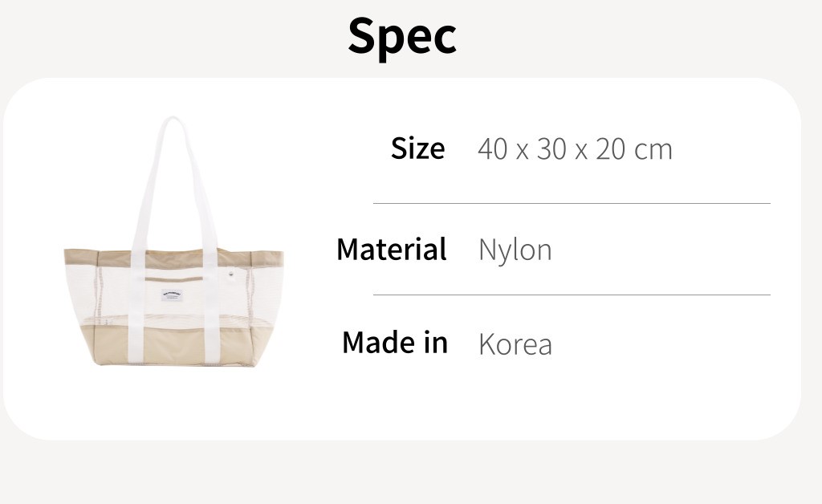
Task: Click the divider line below the Size row
Action: click(x=572, y=204)
